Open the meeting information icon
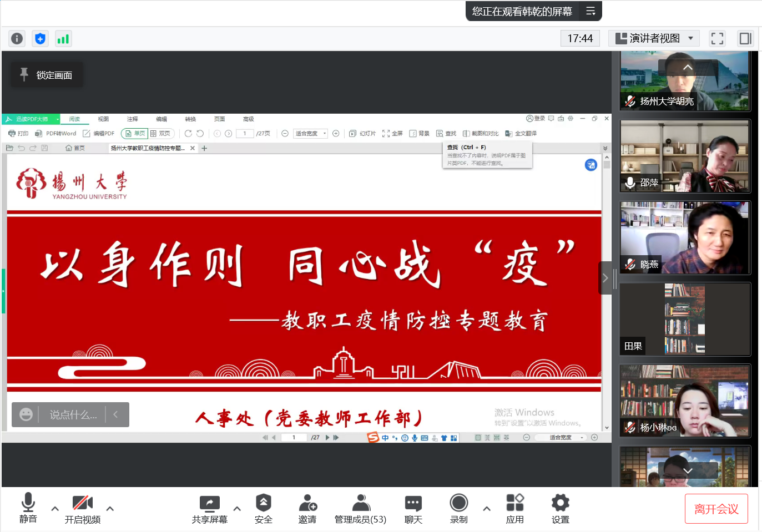The height and width of the screenshot is (532, 762). point(17,38)
